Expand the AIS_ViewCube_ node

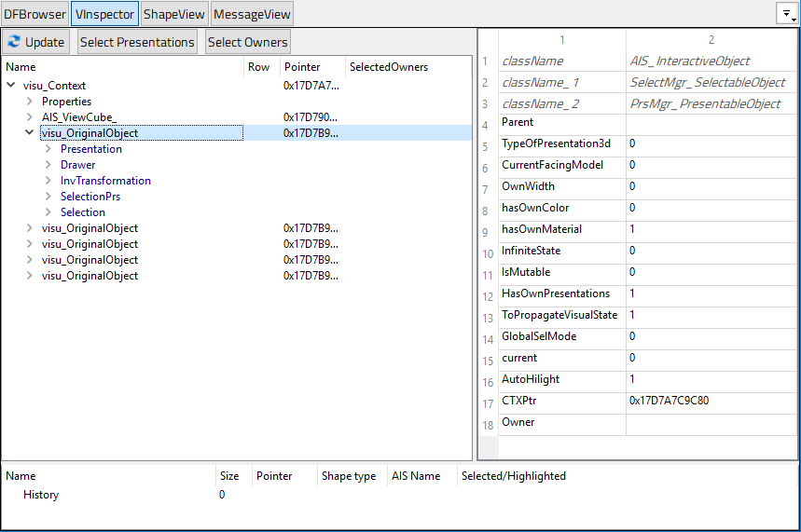pyautogui.click(x=30, y=117)
